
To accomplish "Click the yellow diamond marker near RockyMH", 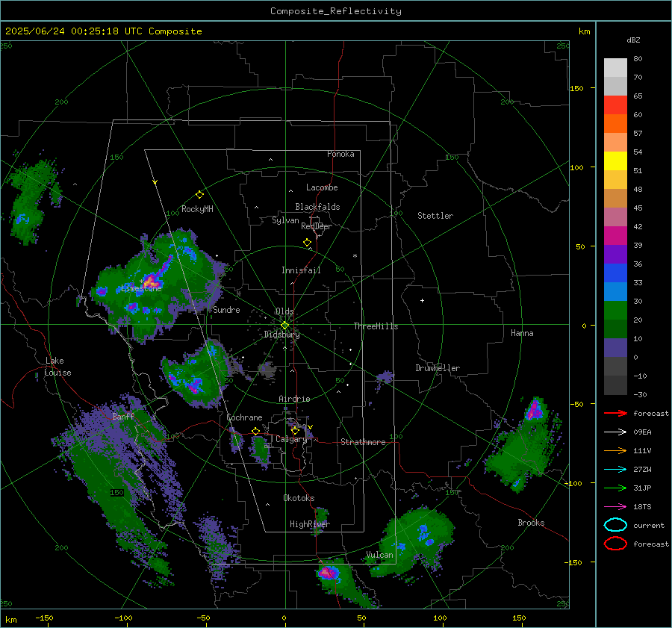I will tap(199, 195).
